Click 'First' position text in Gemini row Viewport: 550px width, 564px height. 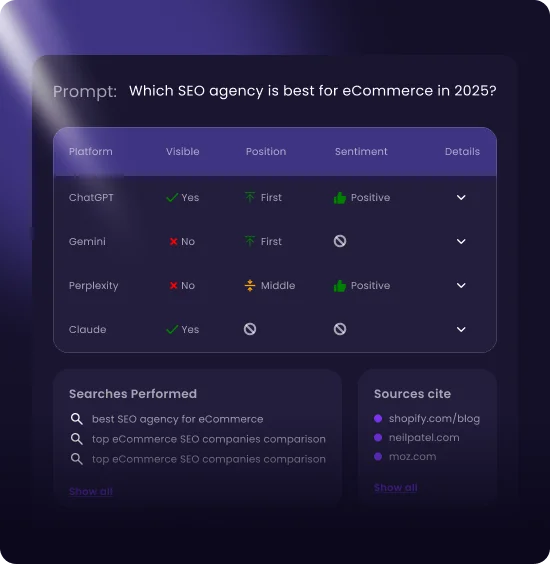tap(271, 241)
